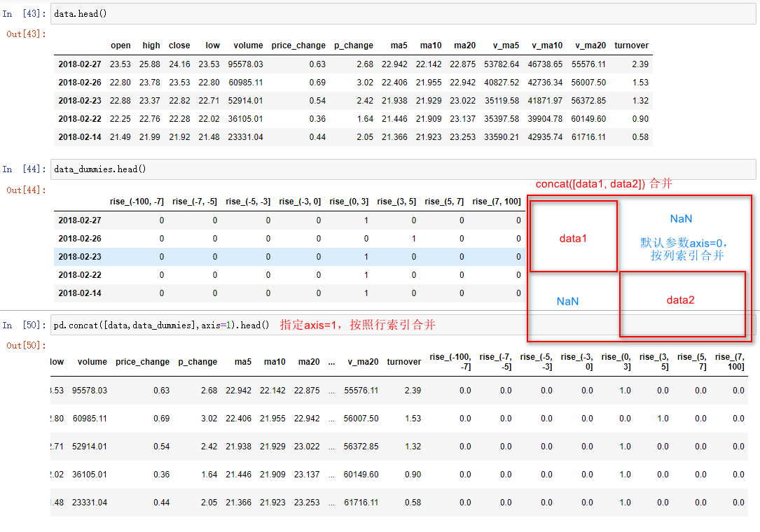The width and height of the screenshot is (760, 532).
Task: Click the data_dummies.head() code cell input
Action: [403, 169]
